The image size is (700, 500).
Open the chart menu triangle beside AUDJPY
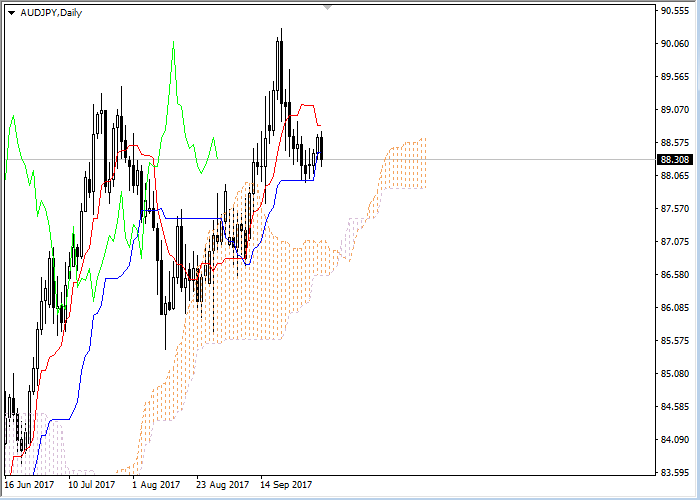11,13
